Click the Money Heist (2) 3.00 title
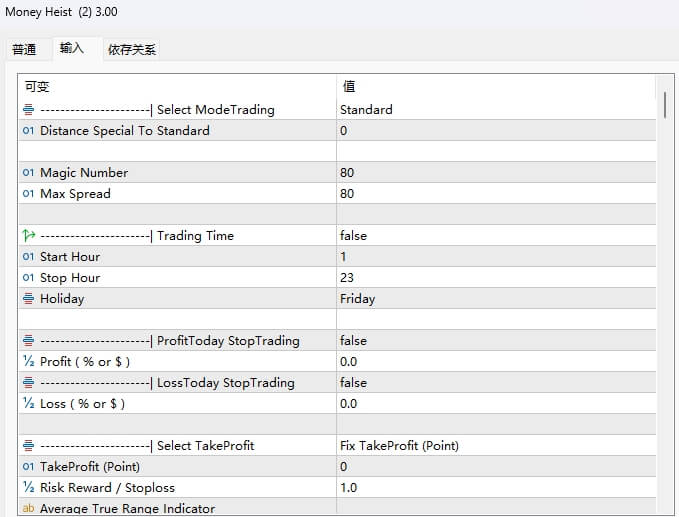679x517 pixels. [61, 12]
